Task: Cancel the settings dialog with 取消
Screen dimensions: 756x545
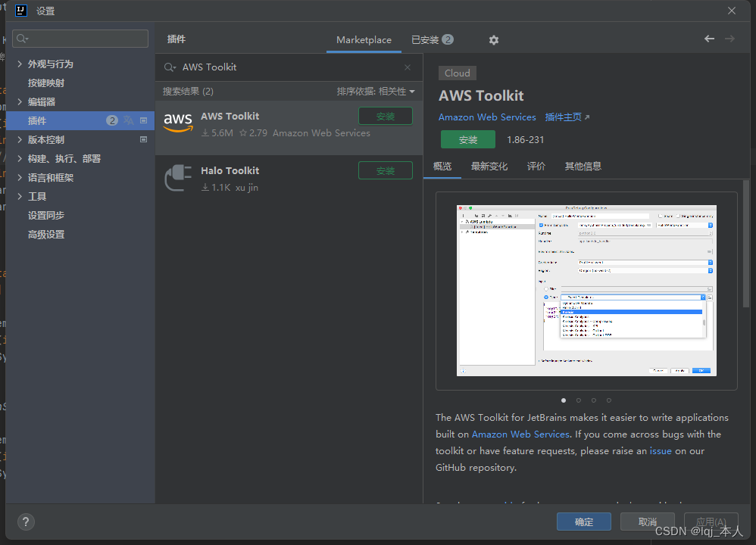Action: [648, 522]
